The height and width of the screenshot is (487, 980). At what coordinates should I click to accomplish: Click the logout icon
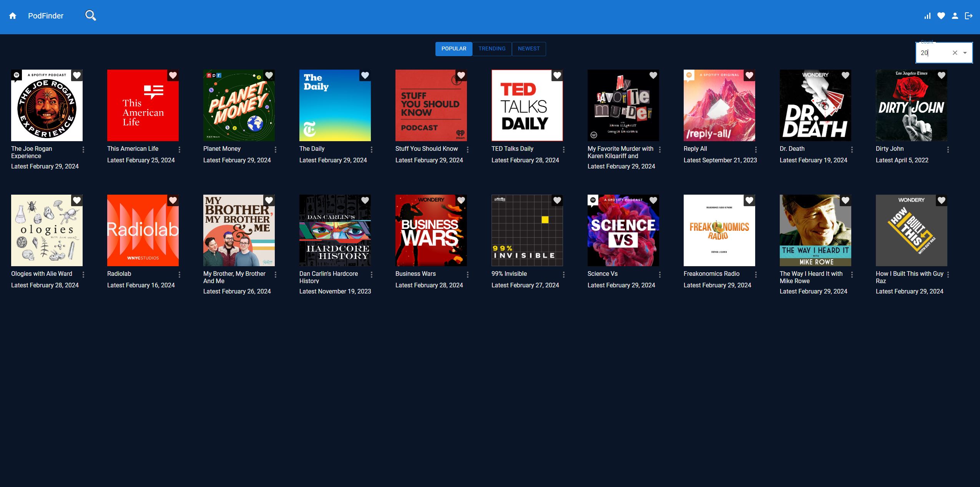pyautogui.click(x=969, y=16)
